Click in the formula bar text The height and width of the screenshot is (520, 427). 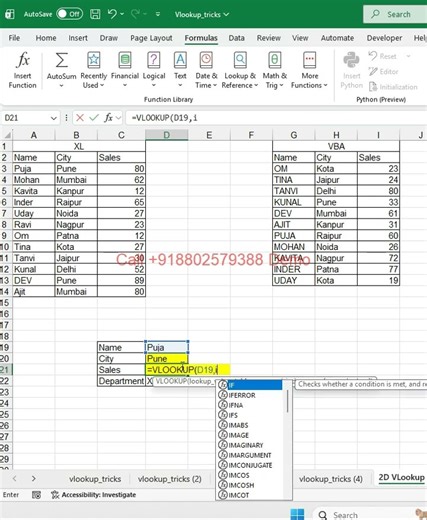coord(275,118)
